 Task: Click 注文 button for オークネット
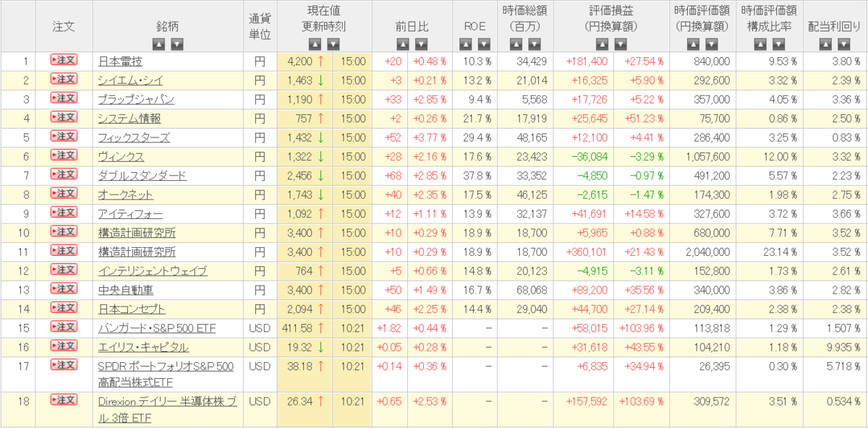pyautogui.click(x=64, y=193)
